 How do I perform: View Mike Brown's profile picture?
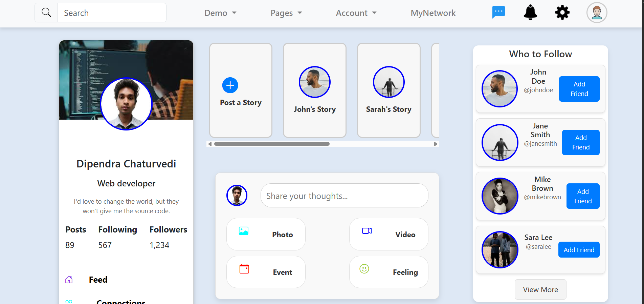[500, 196]
